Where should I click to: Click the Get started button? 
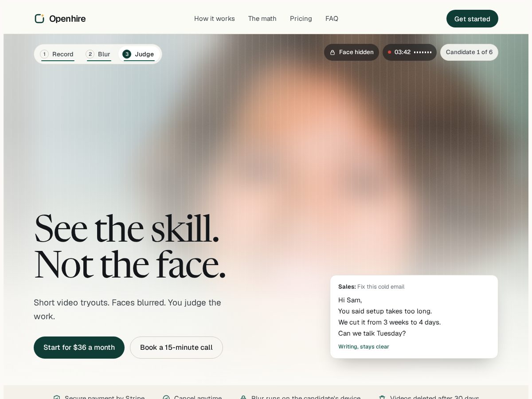[x=472, y=19]
